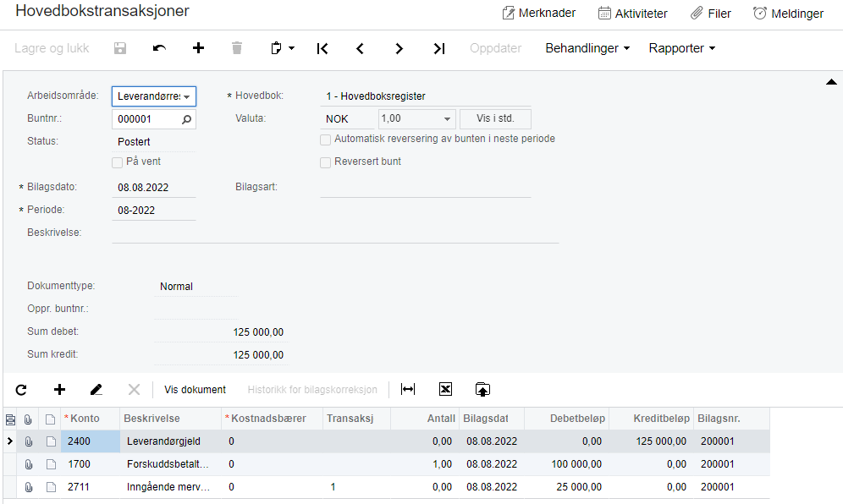Add a row via grid plus icon
Viewport: 843px width, 504px height.
(x=60, y=390)
